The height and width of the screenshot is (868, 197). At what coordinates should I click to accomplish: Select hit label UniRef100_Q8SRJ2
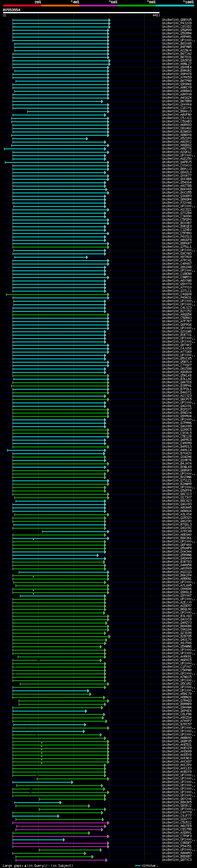[177, 806]
